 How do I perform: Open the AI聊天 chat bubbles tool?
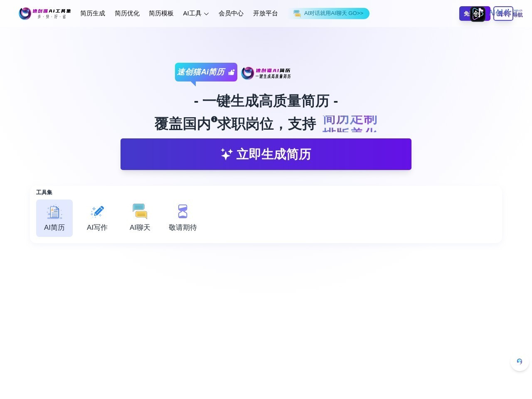coord(140,218)
